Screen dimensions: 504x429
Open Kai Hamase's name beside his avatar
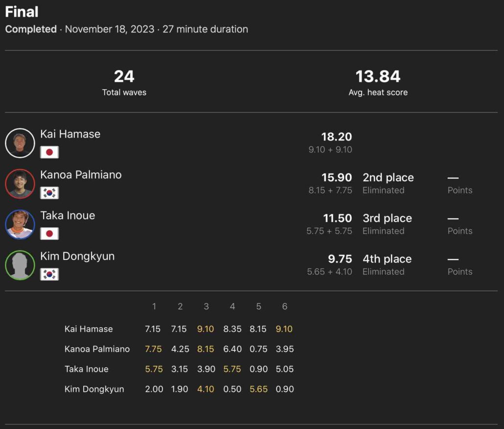click(x=70, y=134)
